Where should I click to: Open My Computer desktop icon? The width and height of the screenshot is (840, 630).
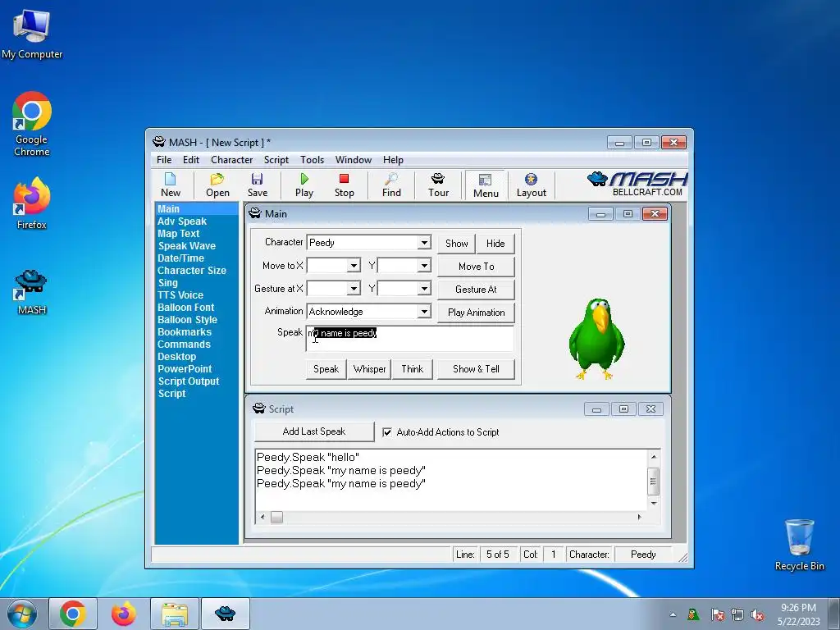tap(32, 34)
